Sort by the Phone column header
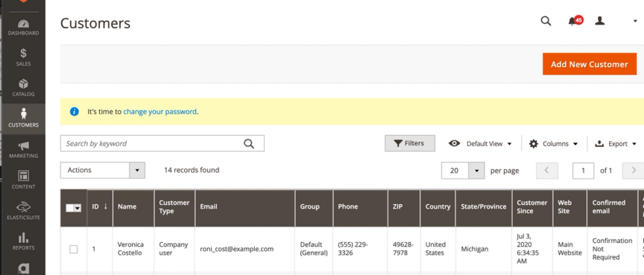Screen dimensions: 644x275 (x=360, y=207)
